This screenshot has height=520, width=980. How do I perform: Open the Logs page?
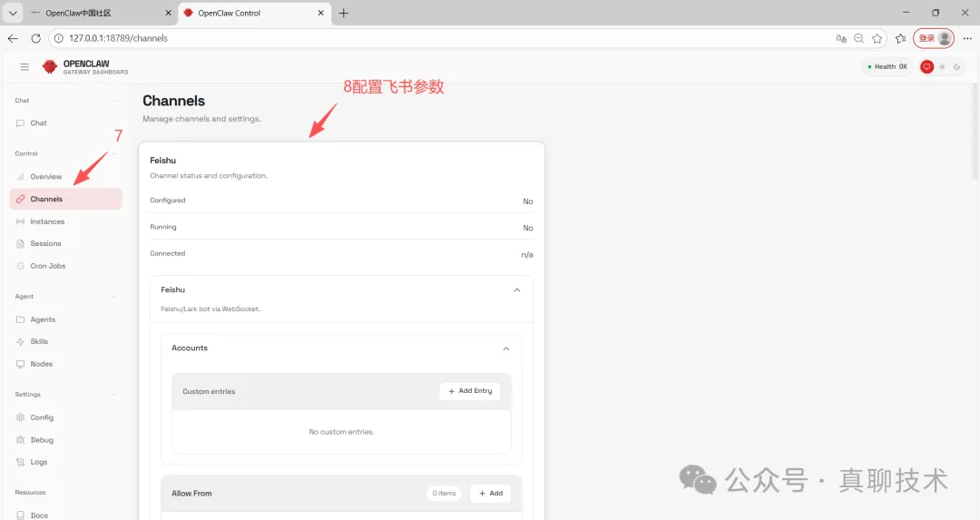(x=65, y=462)
